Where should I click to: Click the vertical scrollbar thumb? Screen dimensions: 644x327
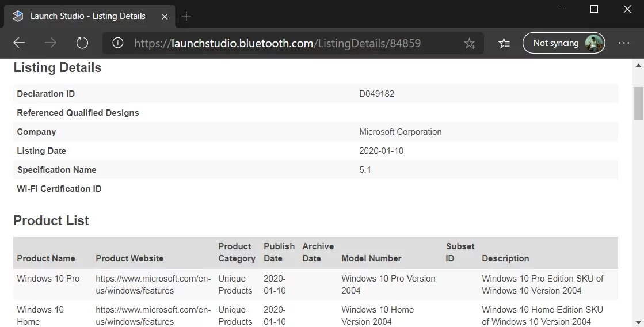(638, 104)
